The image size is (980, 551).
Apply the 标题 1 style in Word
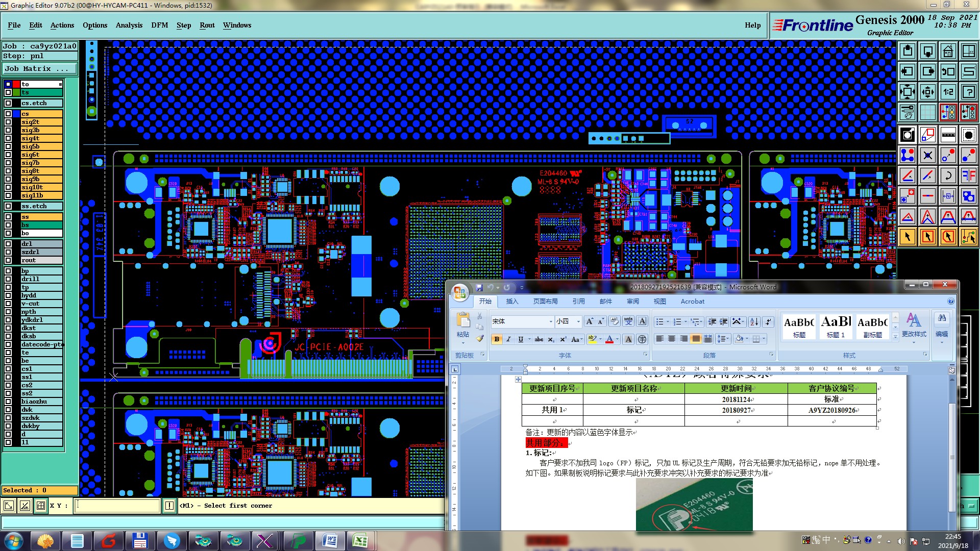836,327
